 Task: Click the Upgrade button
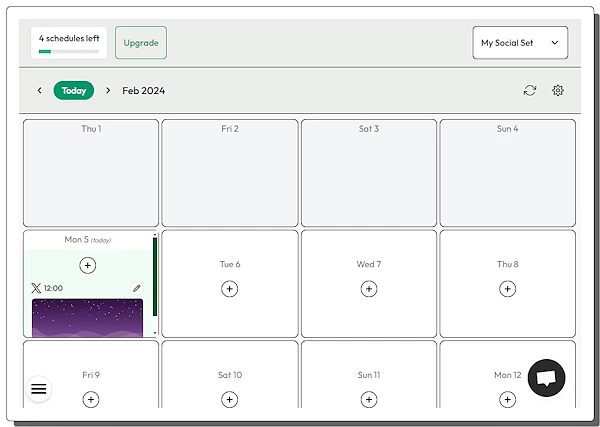coord(141,43)
